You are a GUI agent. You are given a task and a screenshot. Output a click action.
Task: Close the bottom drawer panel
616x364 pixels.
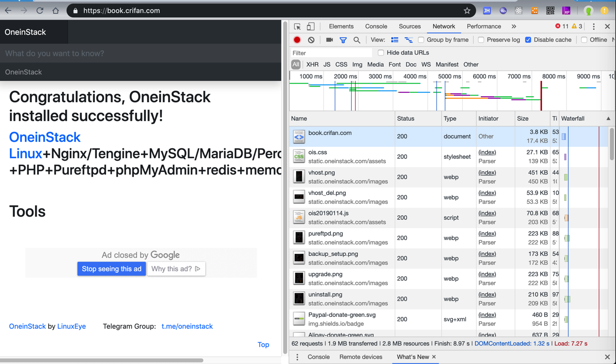607,357
